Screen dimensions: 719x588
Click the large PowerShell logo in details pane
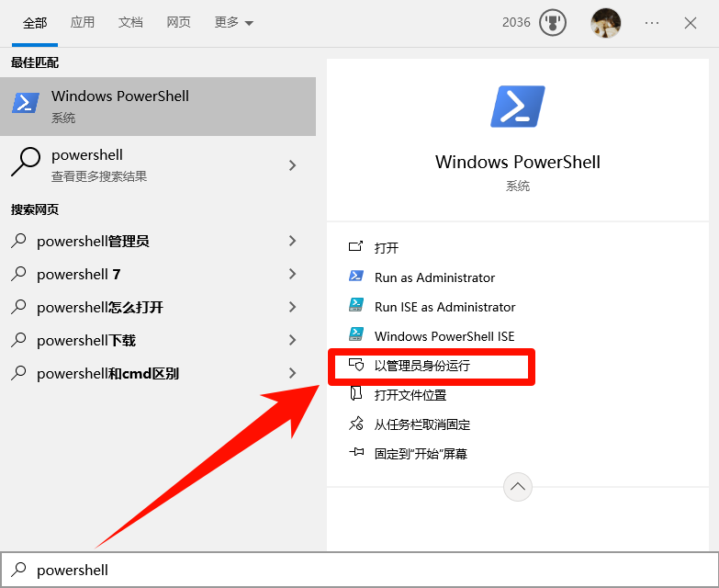pos(518,107)
